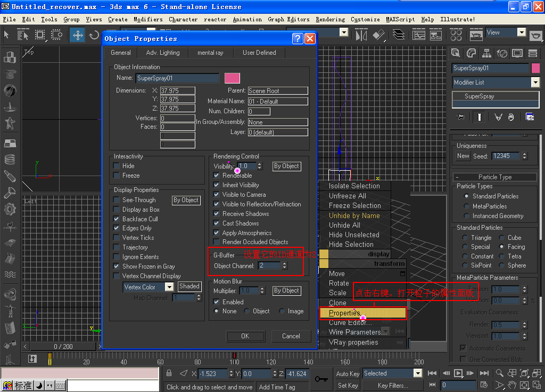Select the Select and Move tool

(78, 36)
